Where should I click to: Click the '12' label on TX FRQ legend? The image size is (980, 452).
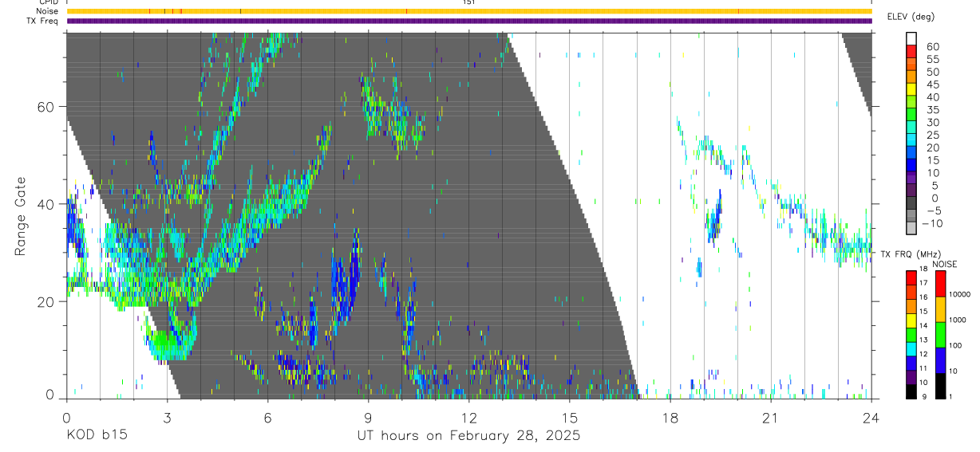924,354
